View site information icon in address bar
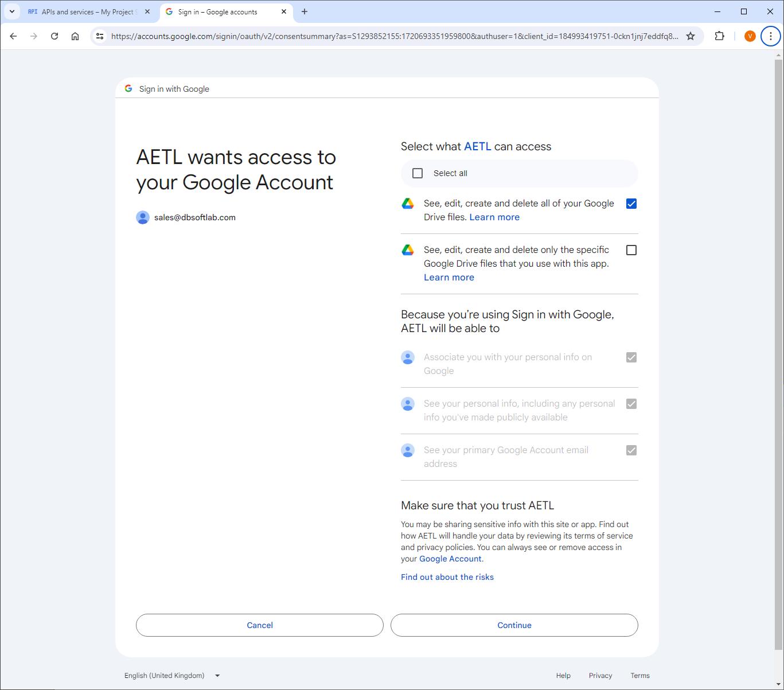The width and height of the screenshot is (784, 690). pyautogui.click(x=100, y=36)
